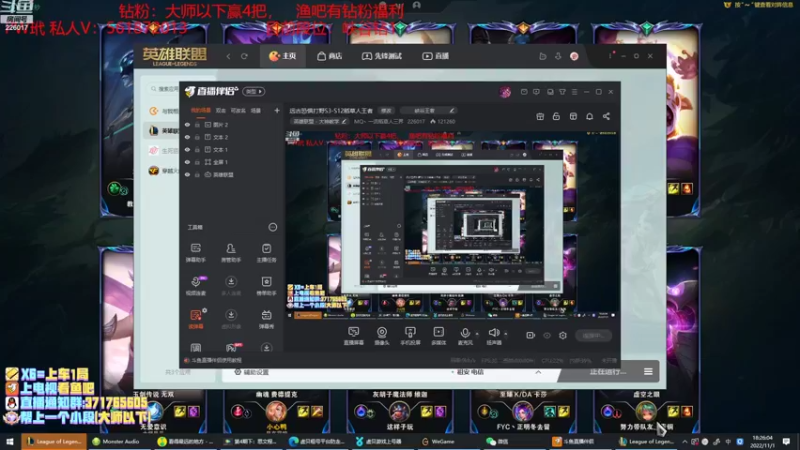
Task: Switch to Monster Audio taskbar app
Action: 116,441
